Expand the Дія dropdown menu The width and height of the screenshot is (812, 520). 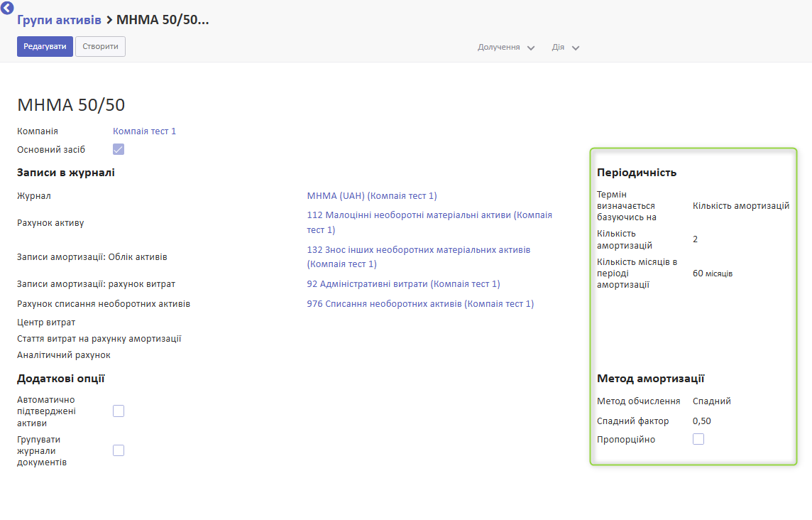point(566,47)
